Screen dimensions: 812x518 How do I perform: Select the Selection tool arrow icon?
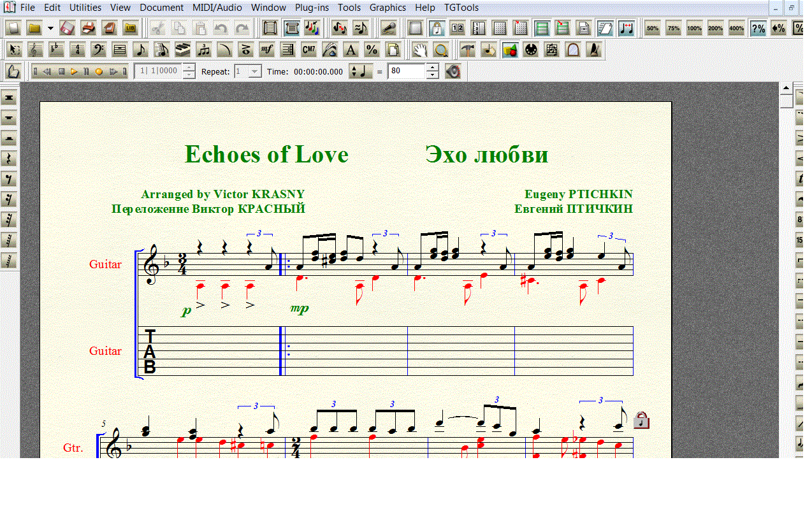15,50
